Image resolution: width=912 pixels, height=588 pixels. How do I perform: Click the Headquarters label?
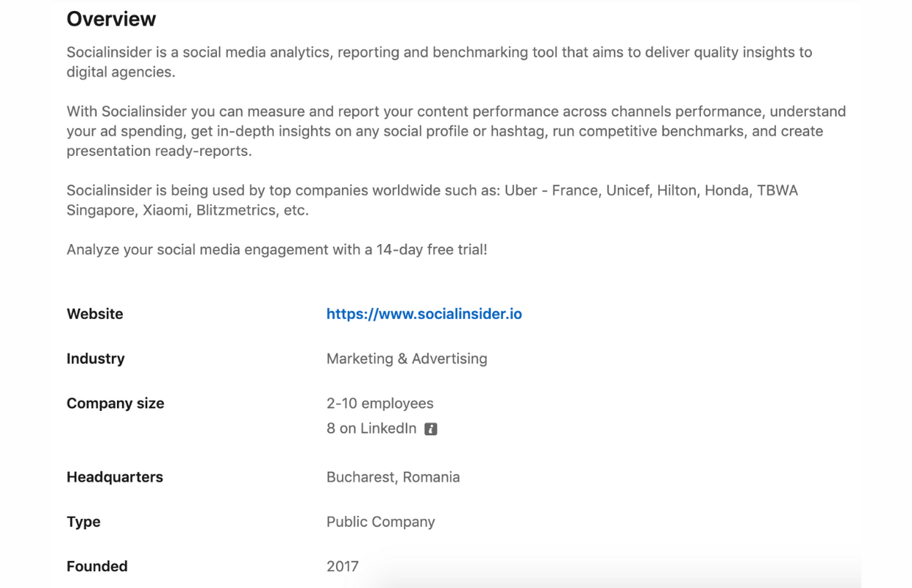[x=115, y=477]
